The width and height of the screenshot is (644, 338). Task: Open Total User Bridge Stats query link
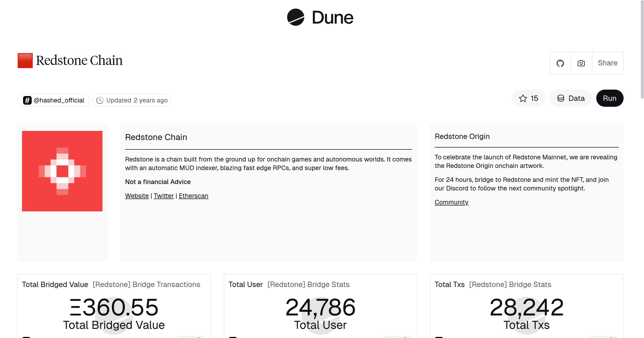[308, 285]
